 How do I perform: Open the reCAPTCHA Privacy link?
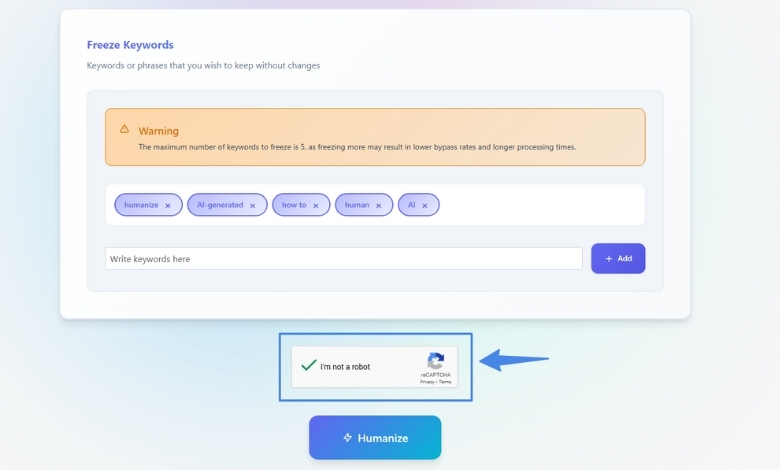click(x=427, y=382)
